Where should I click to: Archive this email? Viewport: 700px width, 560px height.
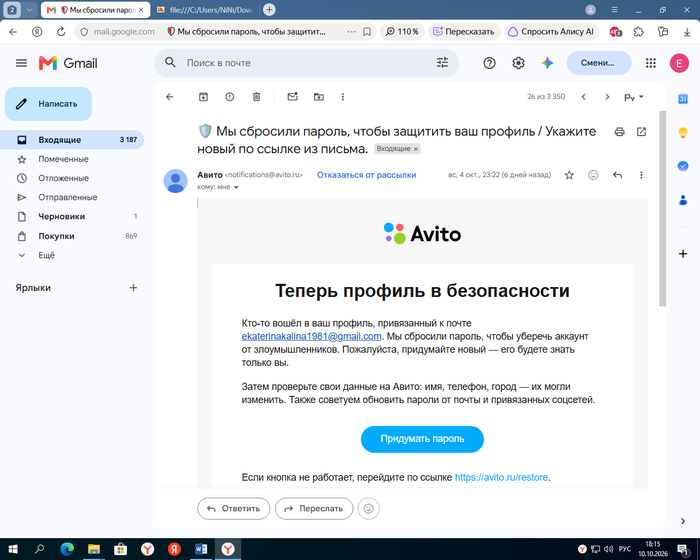pyautogui.click(x=203, y=97)
